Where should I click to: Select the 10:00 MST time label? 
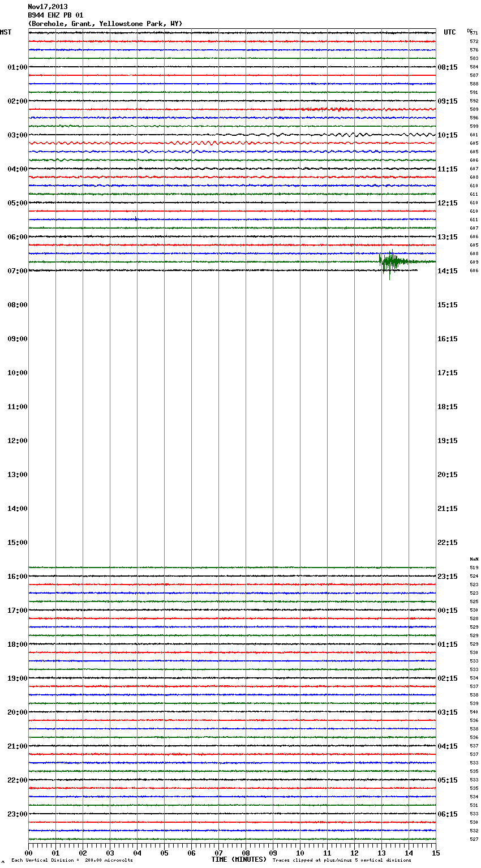click(18, 373)
